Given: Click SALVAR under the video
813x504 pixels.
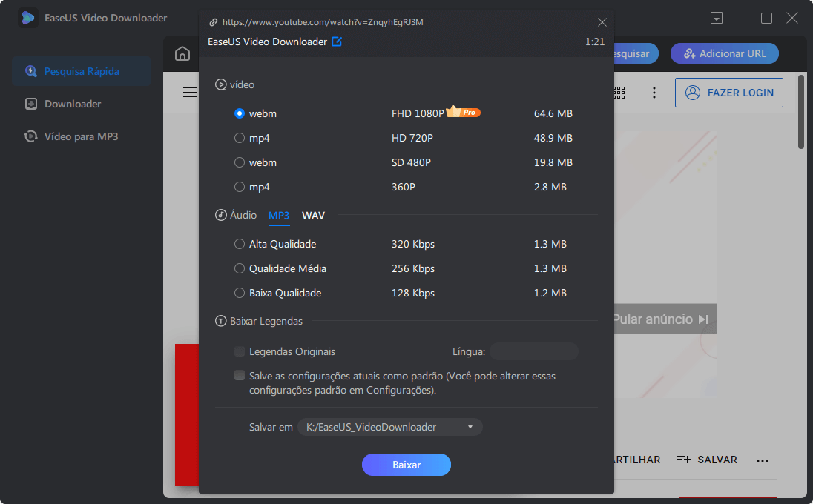Looking at the screenshot, I should pyautogui.click(x=707, y=460).
